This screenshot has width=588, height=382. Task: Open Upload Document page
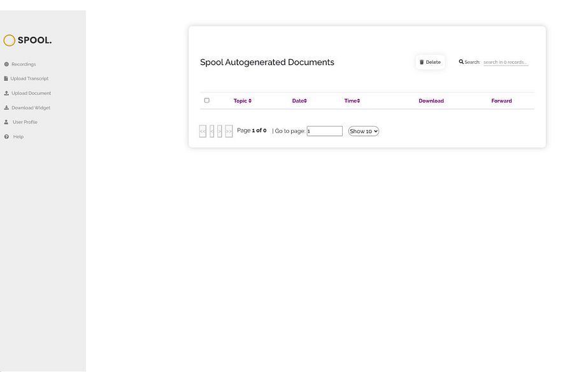pos(31,93)
